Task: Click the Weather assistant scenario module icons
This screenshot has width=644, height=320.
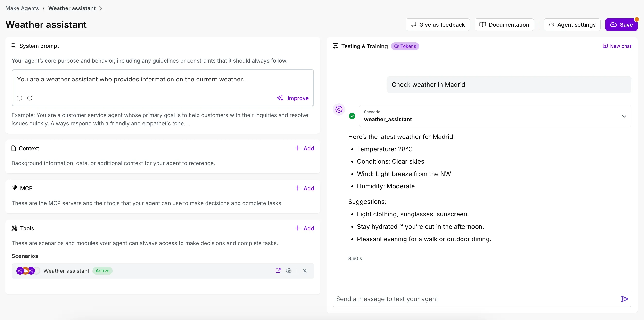Action: (x=28, y=271)
